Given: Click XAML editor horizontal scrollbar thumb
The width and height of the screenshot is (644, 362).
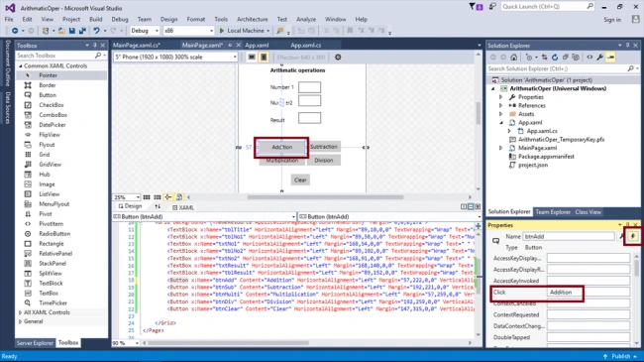Looking at the screenshot, I should pos(228,343).
